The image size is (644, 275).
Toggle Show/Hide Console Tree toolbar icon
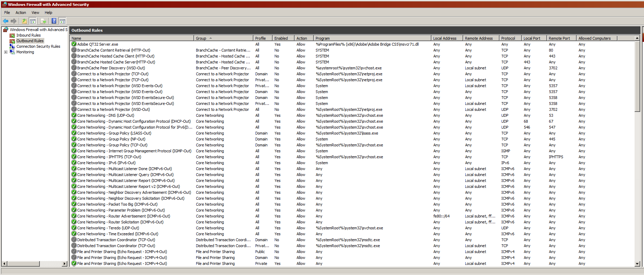pyautogui.click(x=32, y=21)
